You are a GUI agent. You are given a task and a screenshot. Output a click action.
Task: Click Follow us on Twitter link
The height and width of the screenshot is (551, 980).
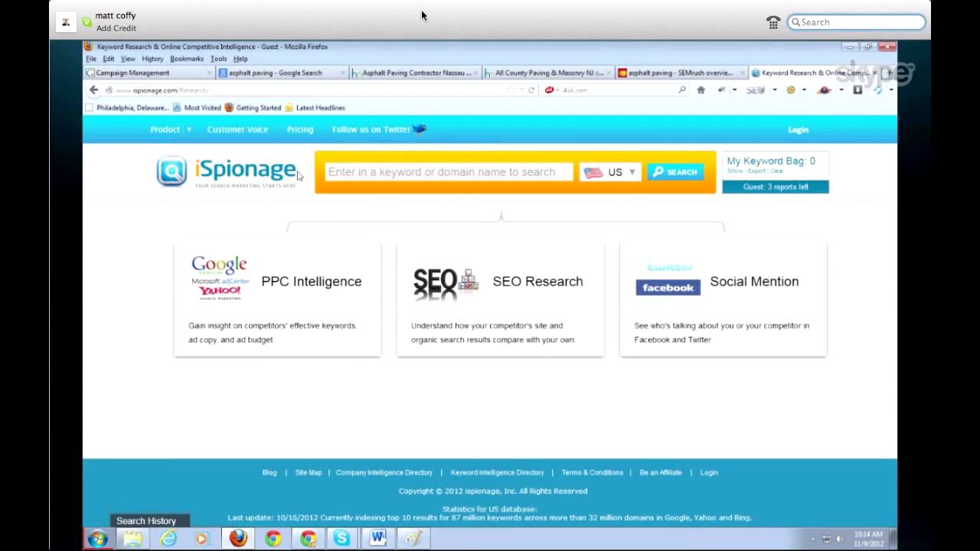371,129
